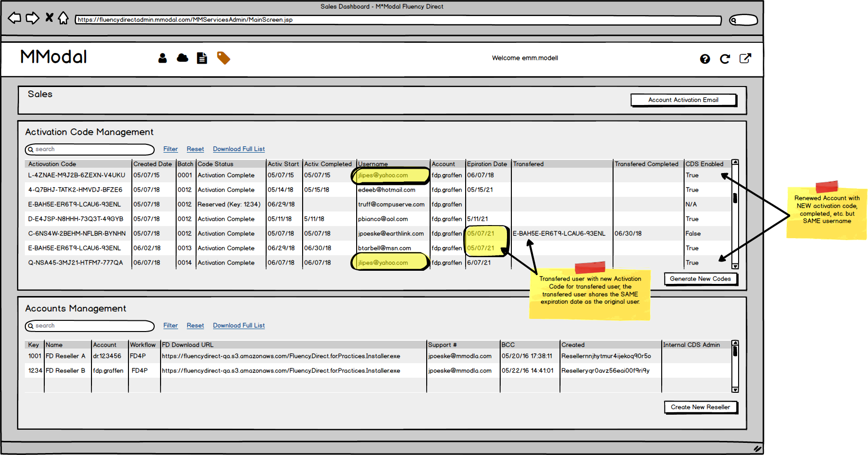Click the document reports icon
Viewport: 868px width, 455px height.
point(202,58)
